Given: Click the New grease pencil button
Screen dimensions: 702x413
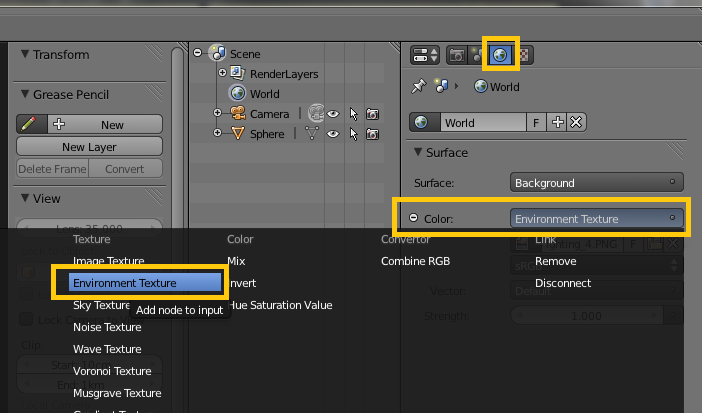Looking at the screenshot, I should pyautogui.click(x=105, y=124).
